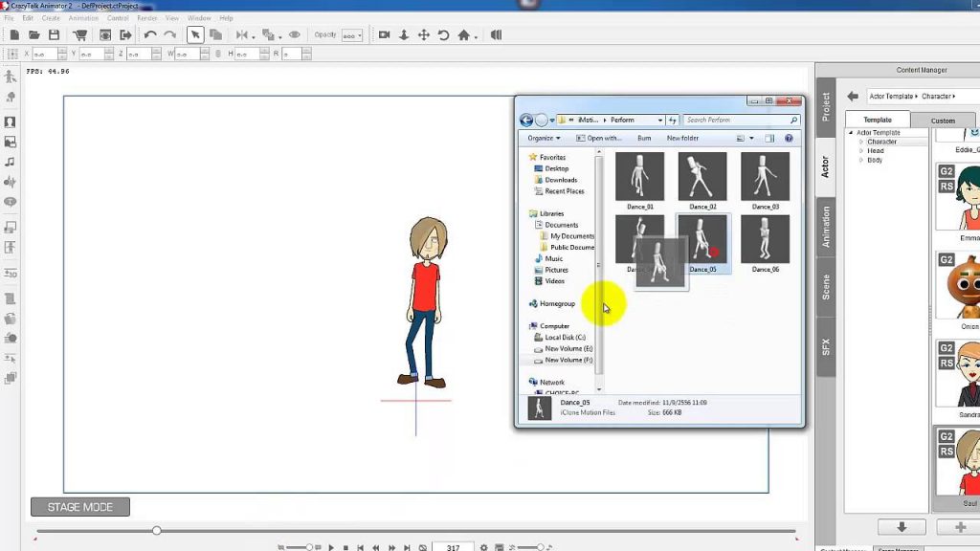The height and width of the screenshot is (551, 980).
Task: Switch to the Scene side tab
Action: pyautogui.click(x=826, y=287)
